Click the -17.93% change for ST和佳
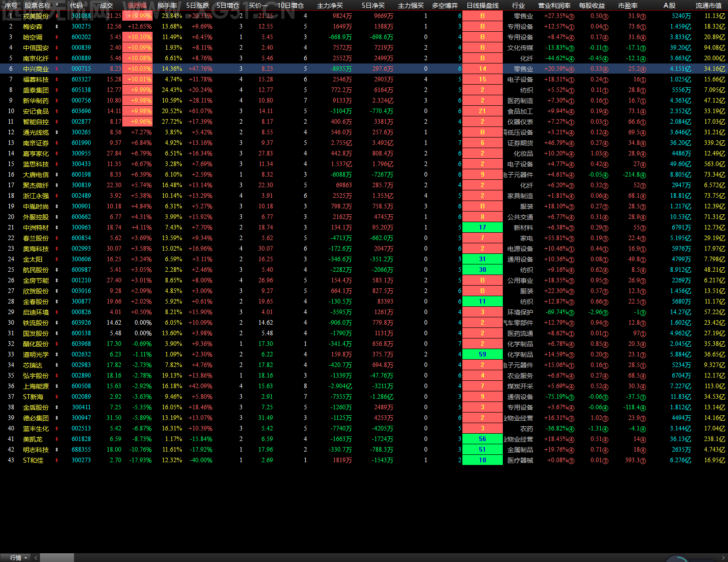Screen dimensions: 728x562 [140, 460]
